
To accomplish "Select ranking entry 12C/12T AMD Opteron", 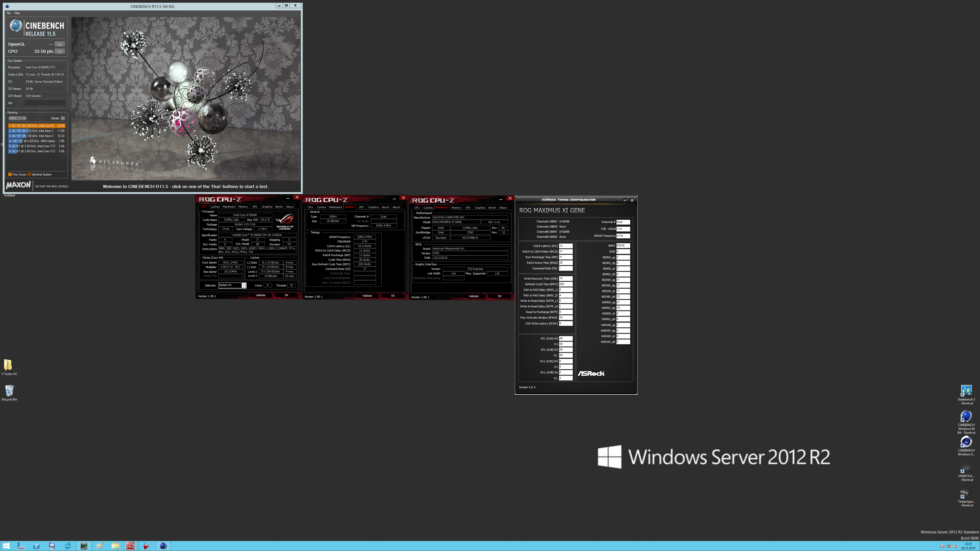I will 36,141.
